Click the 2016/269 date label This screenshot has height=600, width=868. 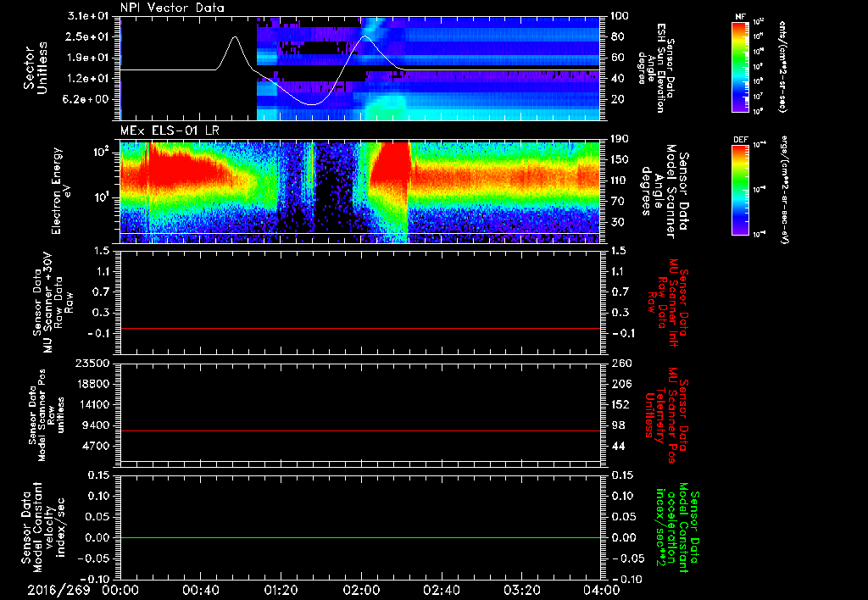point(58,590)
